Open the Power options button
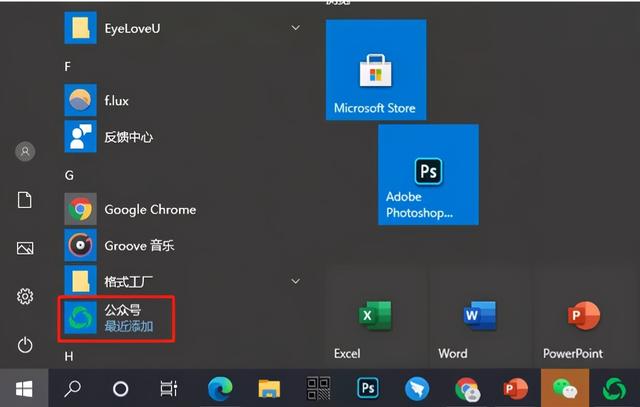The image size is (640, 407). [25, 345]
